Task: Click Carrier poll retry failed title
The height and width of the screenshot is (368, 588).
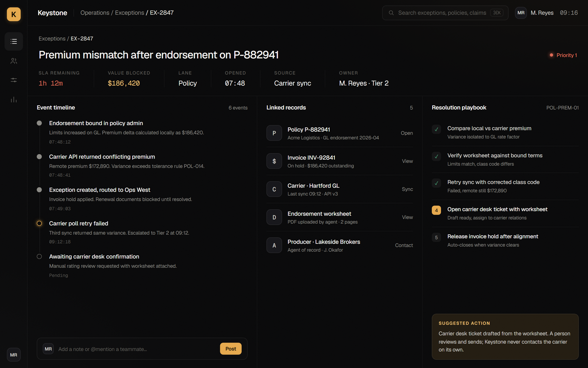Action: [x=79, y=223]
